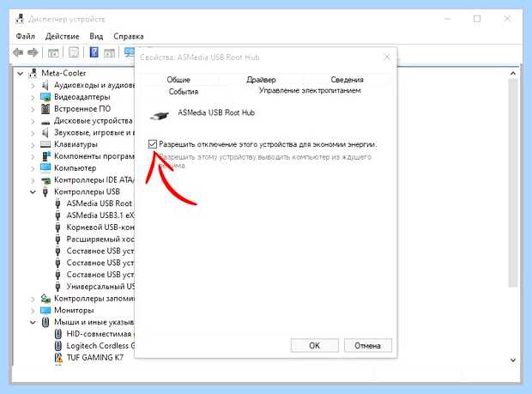Click the Встроенное ПО firmware chip icon

(x=45, y=109)
